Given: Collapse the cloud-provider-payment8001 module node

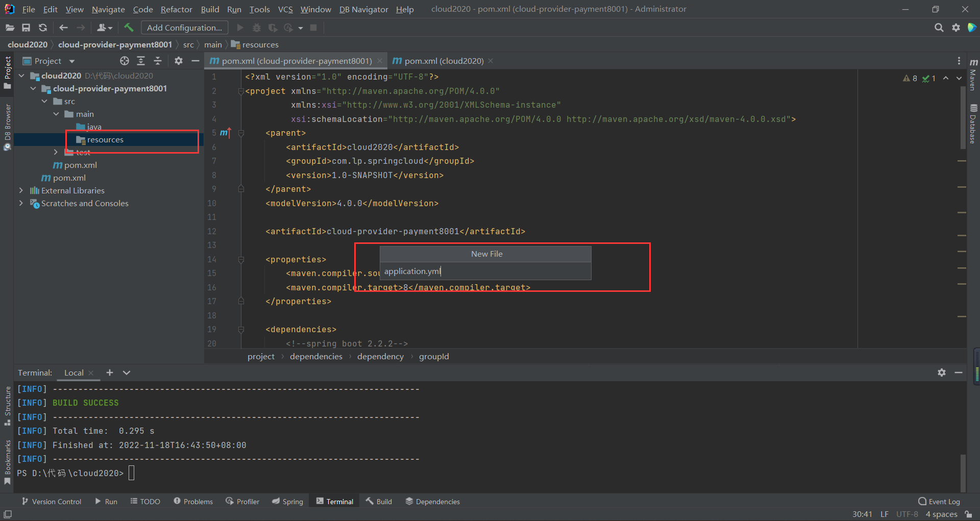Looking at the screenshot, I should pyautogui.click(x=33, y=88).
